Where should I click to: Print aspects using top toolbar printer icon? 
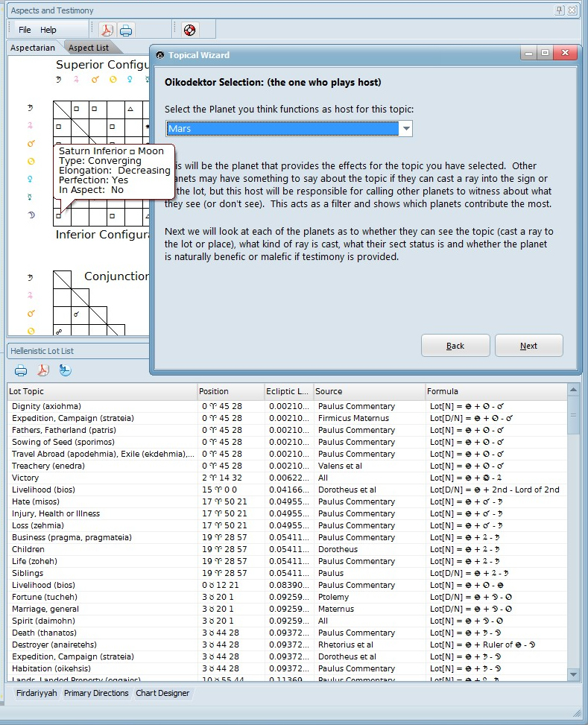126,31
